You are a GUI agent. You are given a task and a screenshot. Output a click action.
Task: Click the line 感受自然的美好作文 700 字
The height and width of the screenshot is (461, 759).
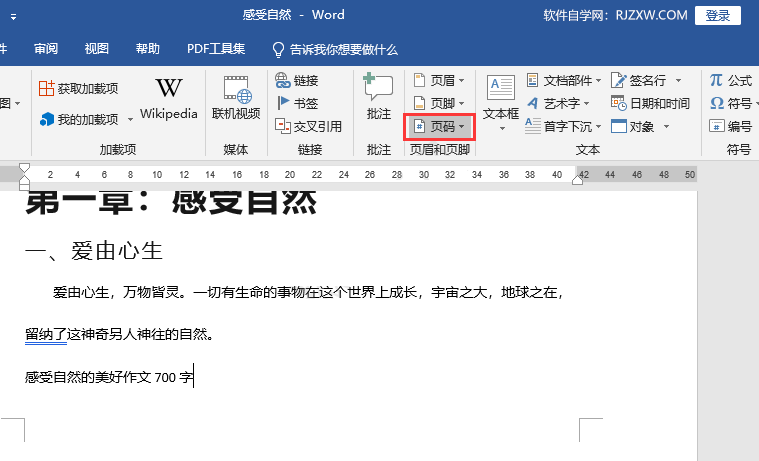click(x=109, y=377)
